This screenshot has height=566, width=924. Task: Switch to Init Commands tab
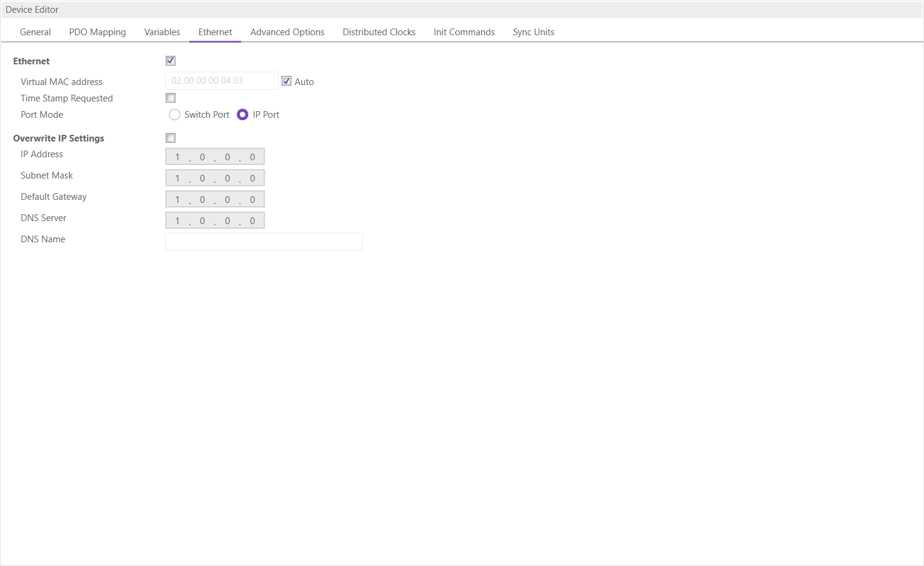point(464,32)
